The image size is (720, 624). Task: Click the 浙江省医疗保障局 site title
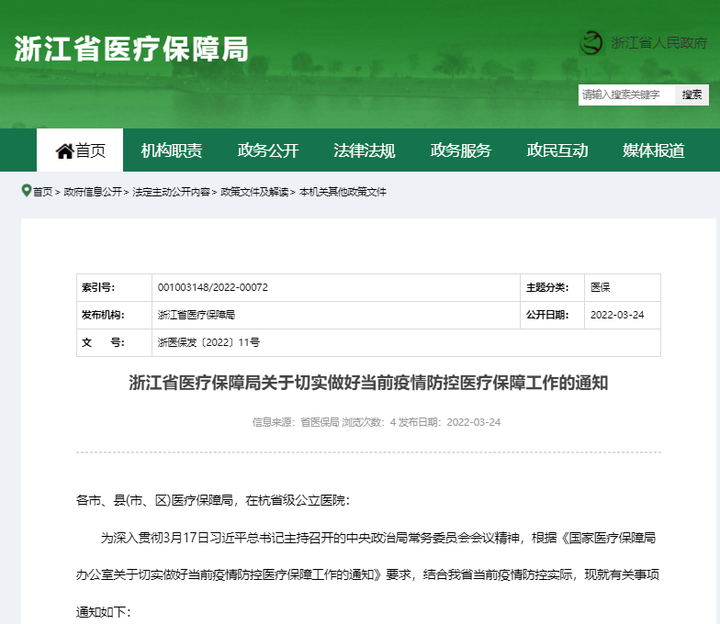pyautogui.click(x=131, y=49)
